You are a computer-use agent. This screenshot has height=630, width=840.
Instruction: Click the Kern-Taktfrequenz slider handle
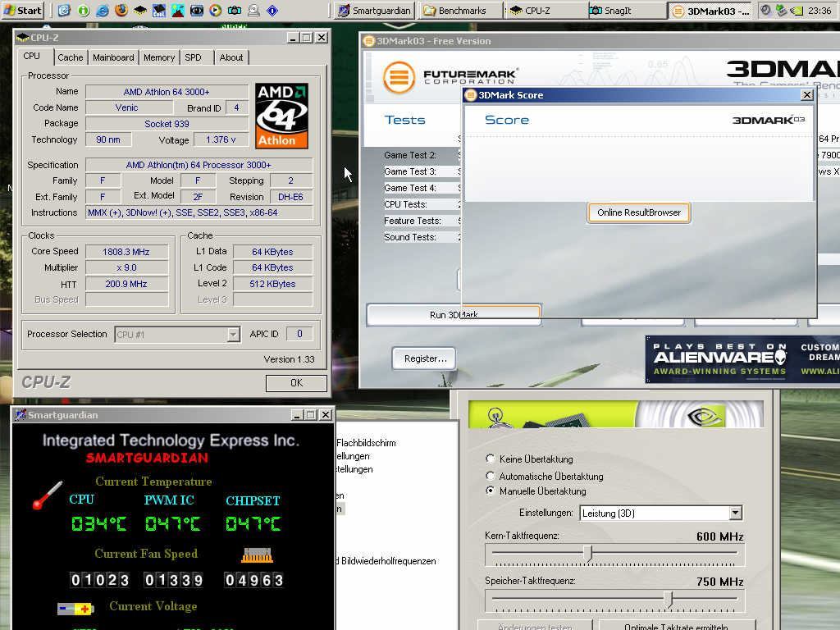(x=587, y=553)
